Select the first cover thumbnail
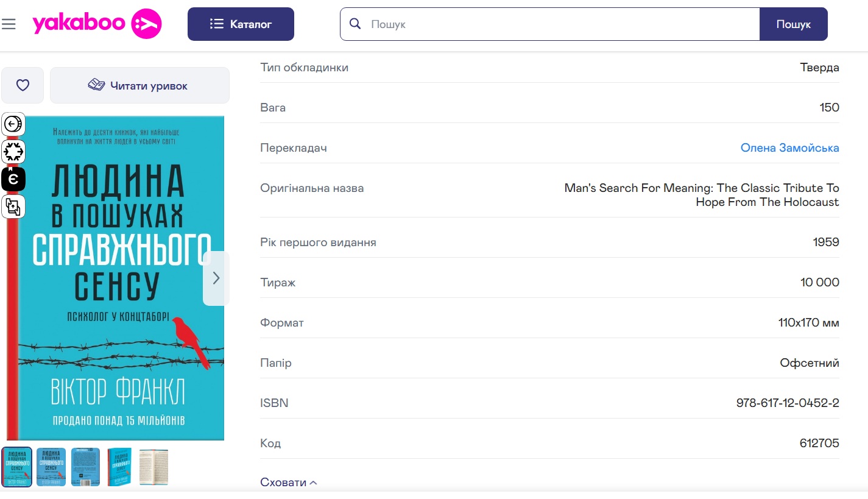 [x=17, y=467]
